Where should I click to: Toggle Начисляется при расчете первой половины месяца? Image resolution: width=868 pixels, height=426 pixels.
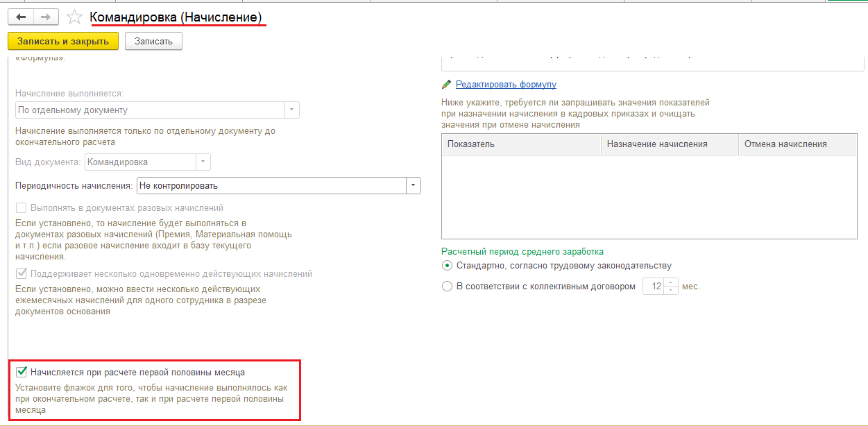(x=22, y=373)
